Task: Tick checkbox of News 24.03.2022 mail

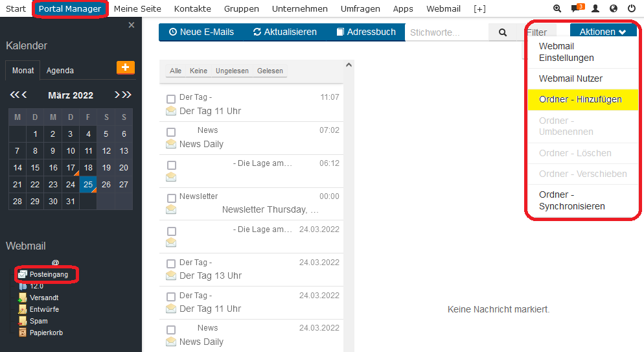Action: pyautogui.click(x=171, y=330)
